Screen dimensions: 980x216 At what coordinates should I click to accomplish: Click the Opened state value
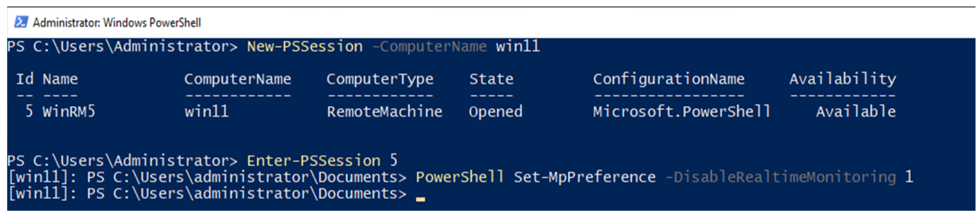tap(495, 112)
